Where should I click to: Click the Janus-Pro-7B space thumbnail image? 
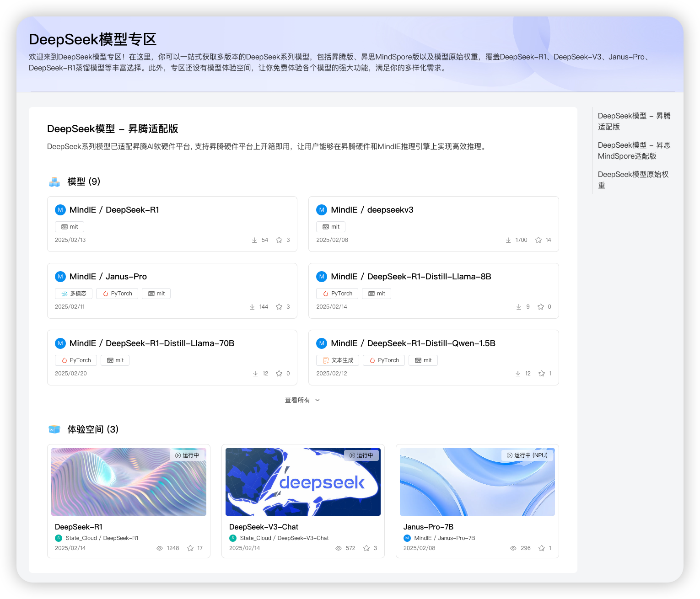click(x=477, y=481)
